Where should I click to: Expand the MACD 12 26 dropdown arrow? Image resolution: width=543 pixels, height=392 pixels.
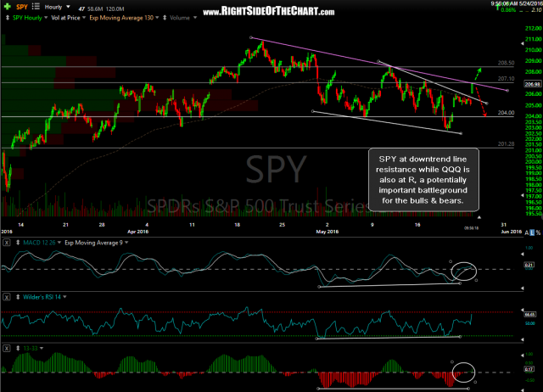coord(59,243)
